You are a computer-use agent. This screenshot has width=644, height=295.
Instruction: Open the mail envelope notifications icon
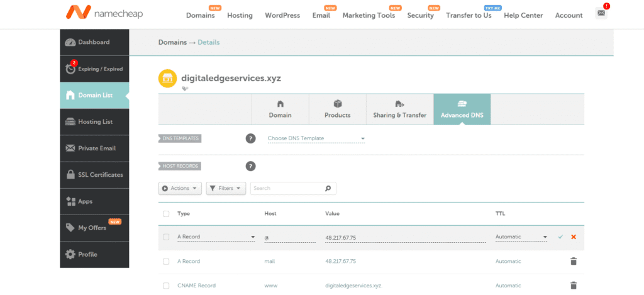point(601,13)
